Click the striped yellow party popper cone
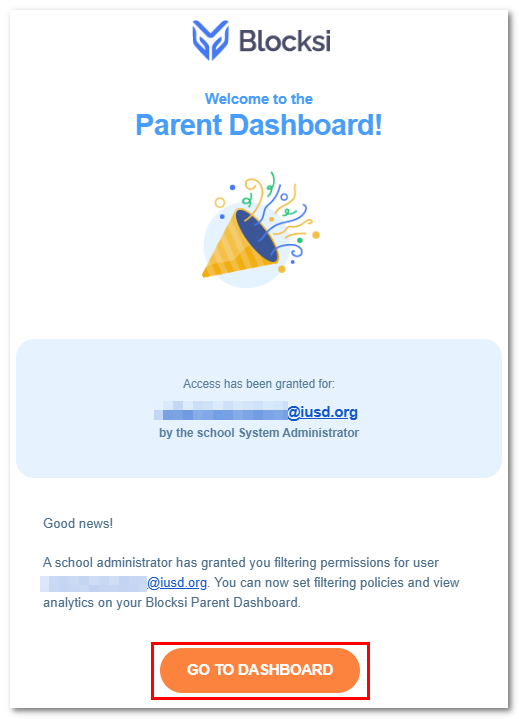 pos(232,248)
